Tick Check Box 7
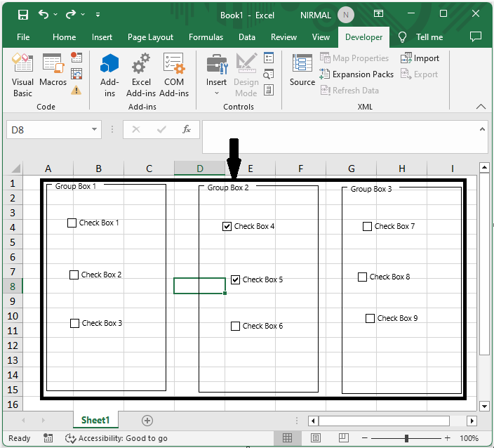The width and height of the screenshot is (494, 448). (x=367, y=226)
